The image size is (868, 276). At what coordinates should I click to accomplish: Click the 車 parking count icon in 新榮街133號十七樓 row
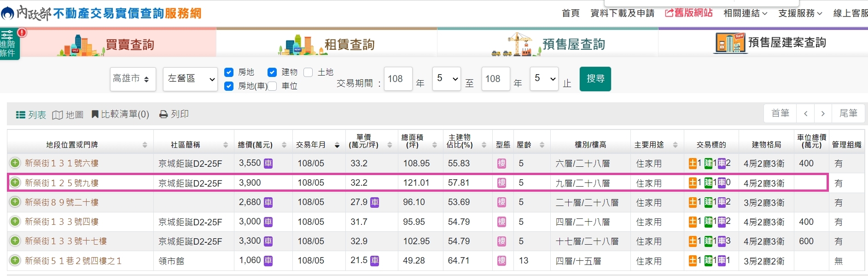point(722,241)
